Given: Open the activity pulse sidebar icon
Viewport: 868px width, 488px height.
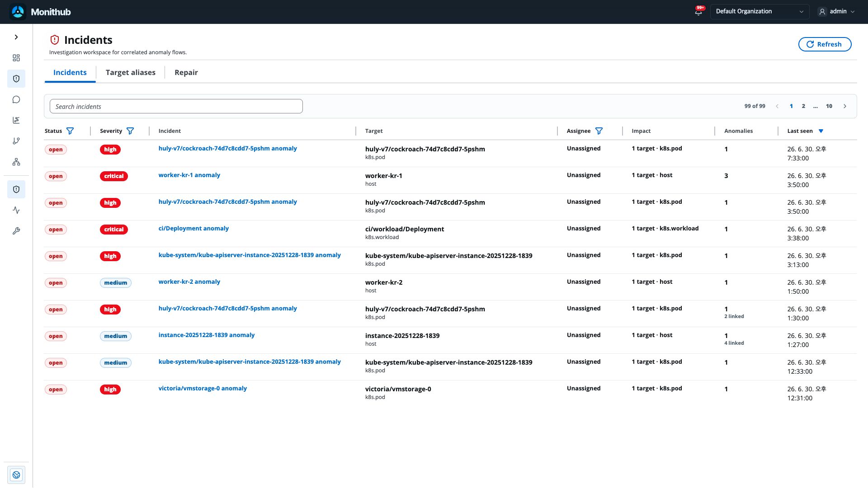Looking at the screenshot, I should click(16, 210).
